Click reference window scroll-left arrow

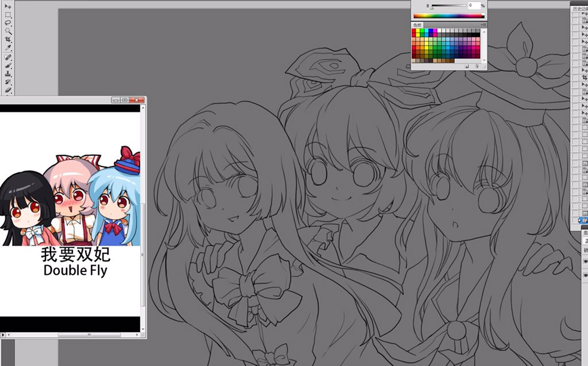(9, 335)
